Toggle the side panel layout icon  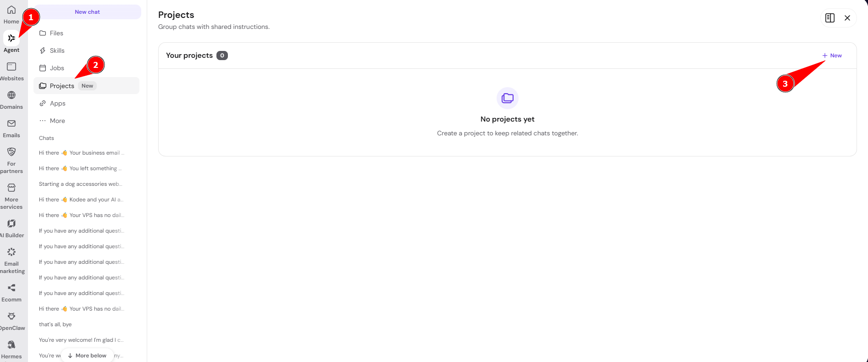[x=830, y=18]
